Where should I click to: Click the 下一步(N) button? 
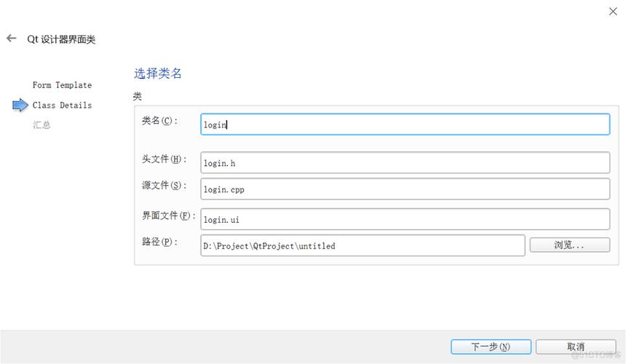click(491, 347)
